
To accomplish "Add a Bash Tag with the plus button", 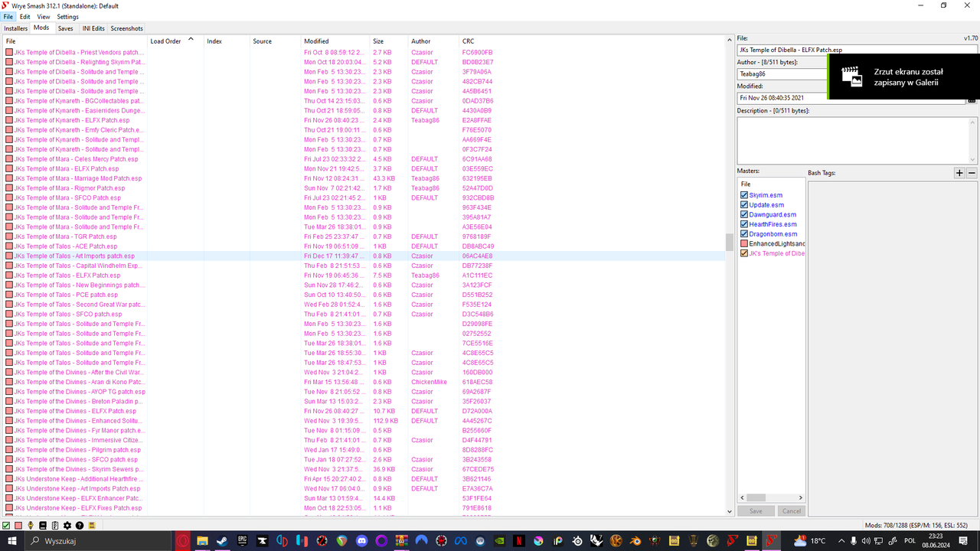I will click(x=959, y=172).
